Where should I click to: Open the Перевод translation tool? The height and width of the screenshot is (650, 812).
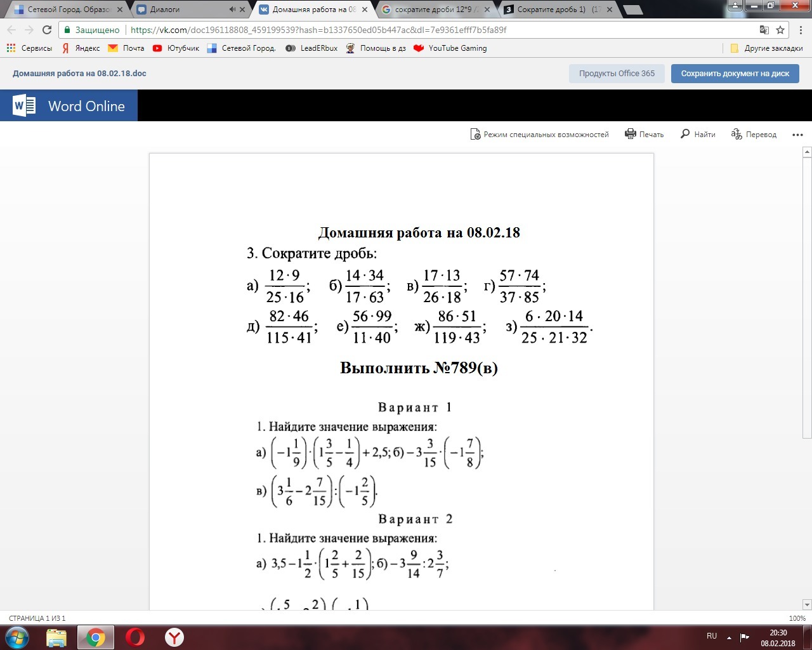[754, 134]
